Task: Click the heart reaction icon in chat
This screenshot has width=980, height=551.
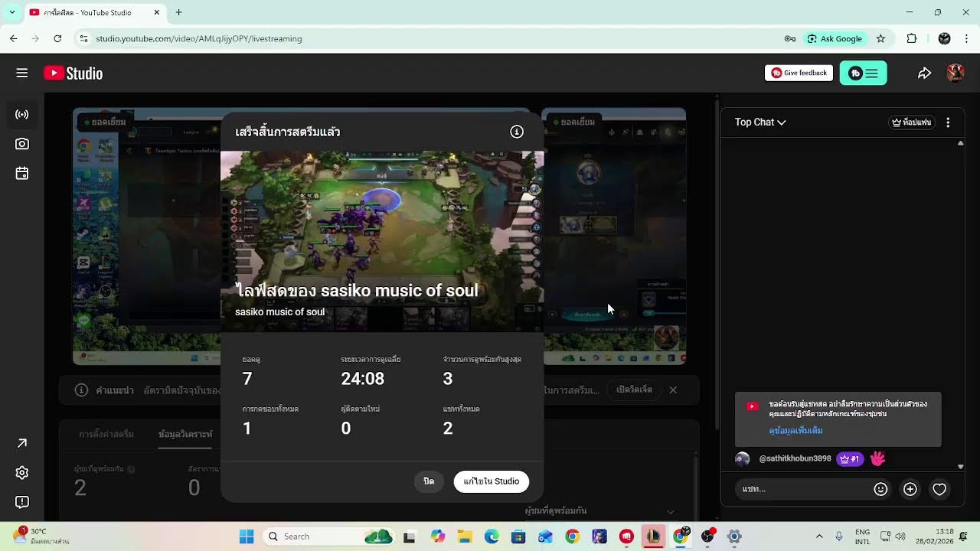Action: click(939, 489)
